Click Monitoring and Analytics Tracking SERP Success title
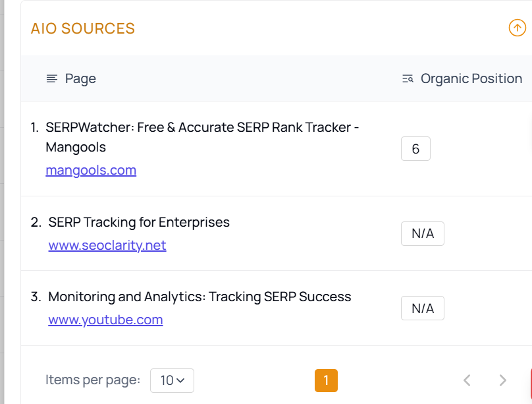532x404 pixels. tap(199, 297)
